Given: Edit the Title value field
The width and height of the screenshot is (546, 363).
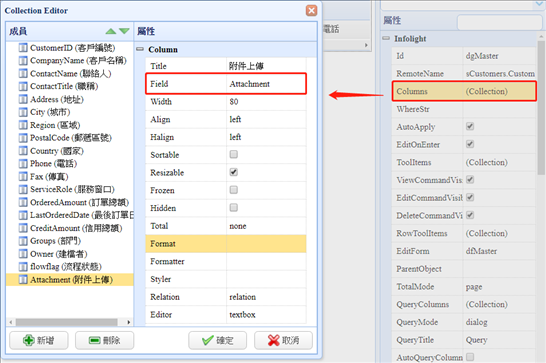Looking at the screenshot, I should 266,66.
